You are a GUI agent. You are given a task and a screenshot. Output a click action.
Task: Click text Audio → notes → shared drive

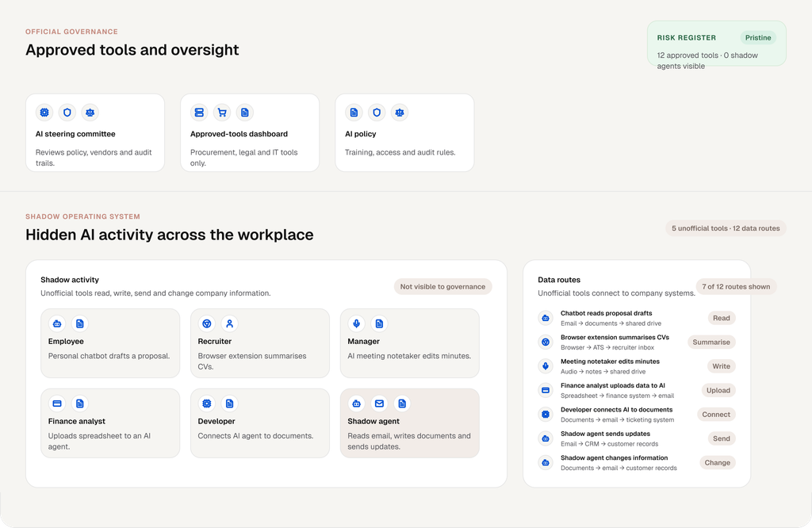tap(603, 372)
